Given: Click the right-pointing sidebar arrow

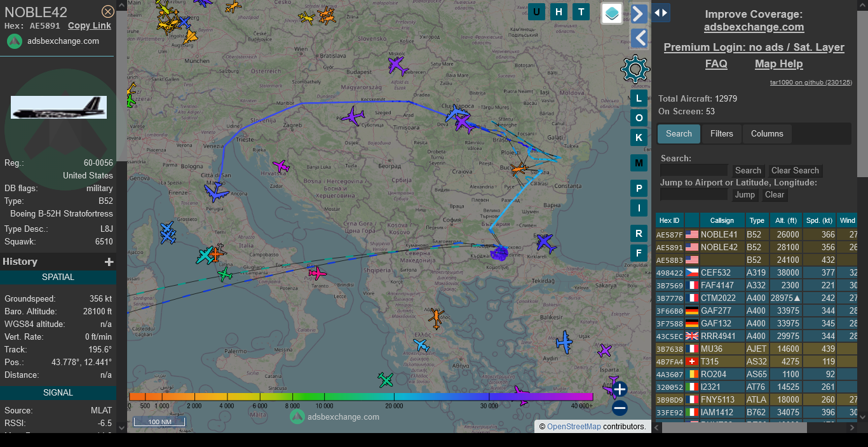Looking at the screenshot, I should tap(639, 13).
